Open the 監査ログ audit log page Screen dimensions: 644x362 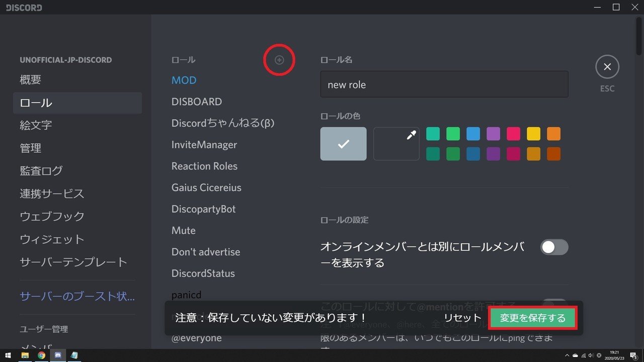tap(78, 171)
